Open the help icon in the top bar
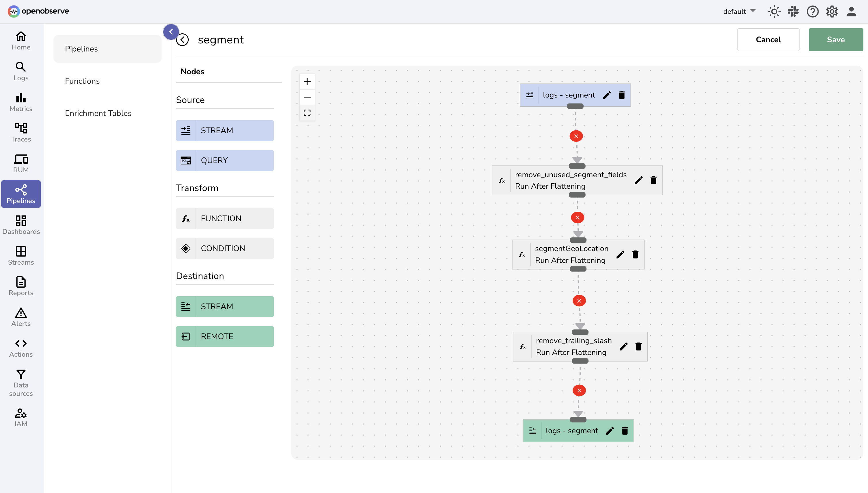This screenshot has height=493, width=868. coord(812,11)
